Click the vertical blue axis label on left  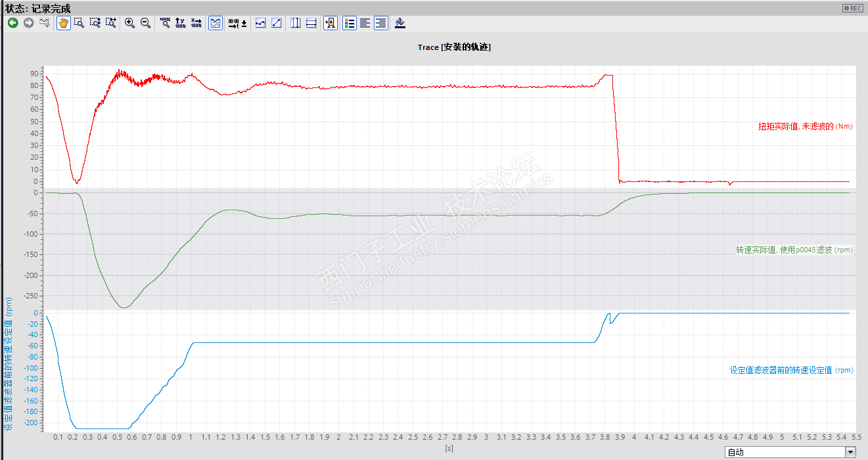click(x=9, y=363)
